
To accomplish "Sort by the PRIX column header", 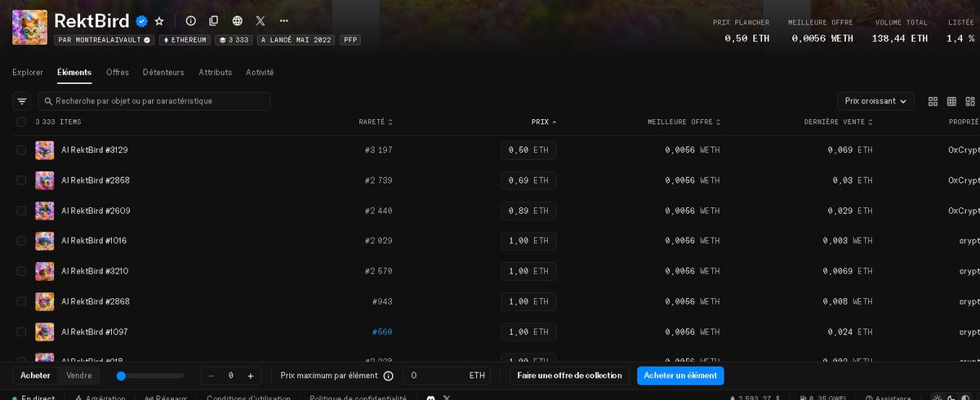I will pos(544,122).
